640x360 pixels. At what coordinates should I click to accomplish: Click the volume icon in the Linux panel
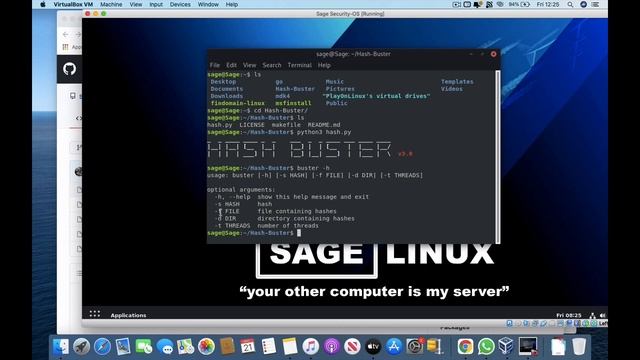(x=602, y=315)
